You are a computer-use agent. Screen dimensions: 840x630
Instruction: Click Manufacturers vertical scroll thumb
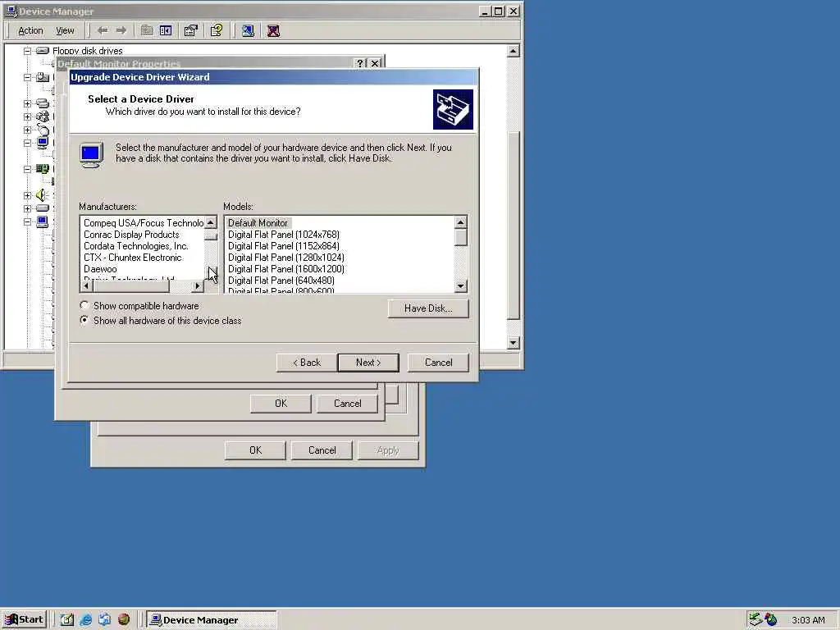coord(211,236)
